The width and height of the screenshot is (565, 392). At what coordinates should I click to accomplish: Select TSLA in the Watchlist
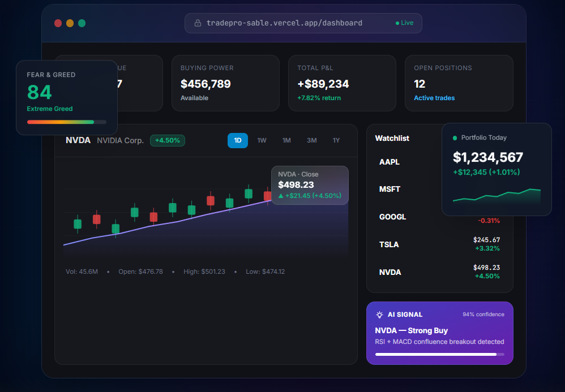(440, 244)
